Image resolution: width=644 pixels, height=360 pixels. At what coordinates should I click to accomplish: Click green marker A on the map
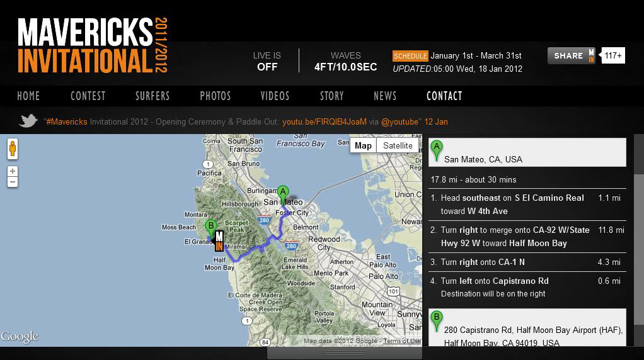(283, 193)
